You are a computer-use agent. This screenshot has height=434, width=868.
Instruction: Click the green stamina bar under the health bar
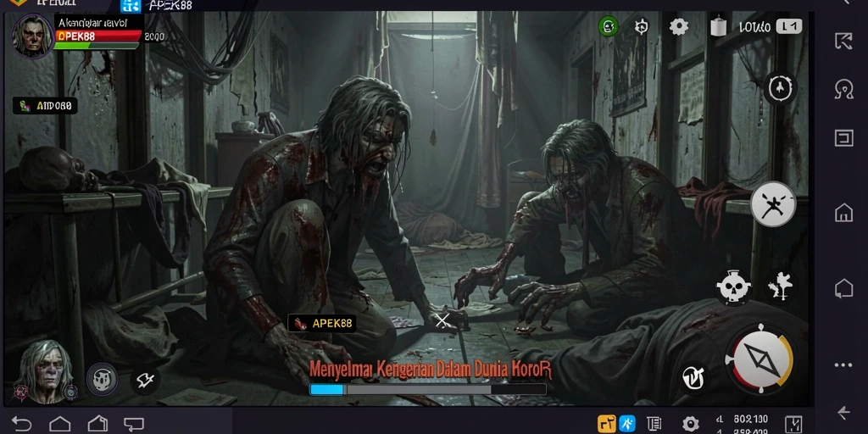(x=96, y=46)
